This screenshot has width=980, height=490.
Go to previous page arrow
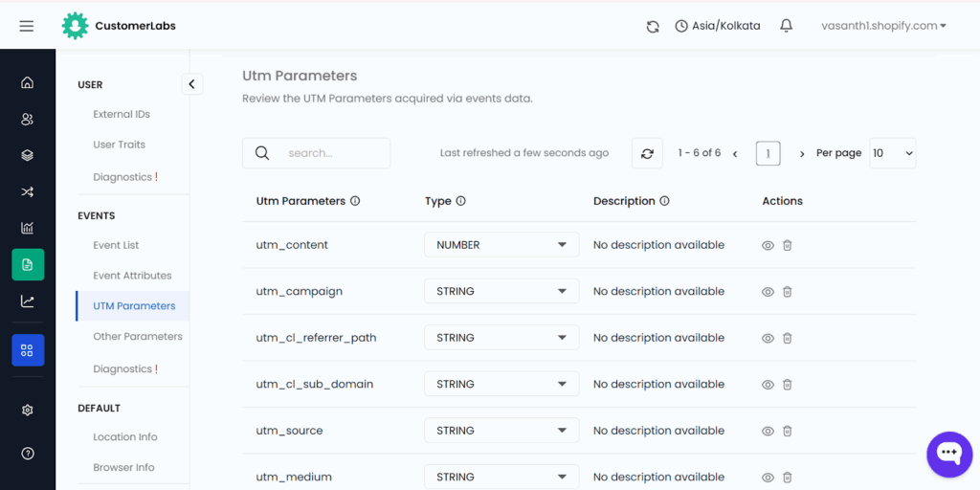[x=735, y=154]
